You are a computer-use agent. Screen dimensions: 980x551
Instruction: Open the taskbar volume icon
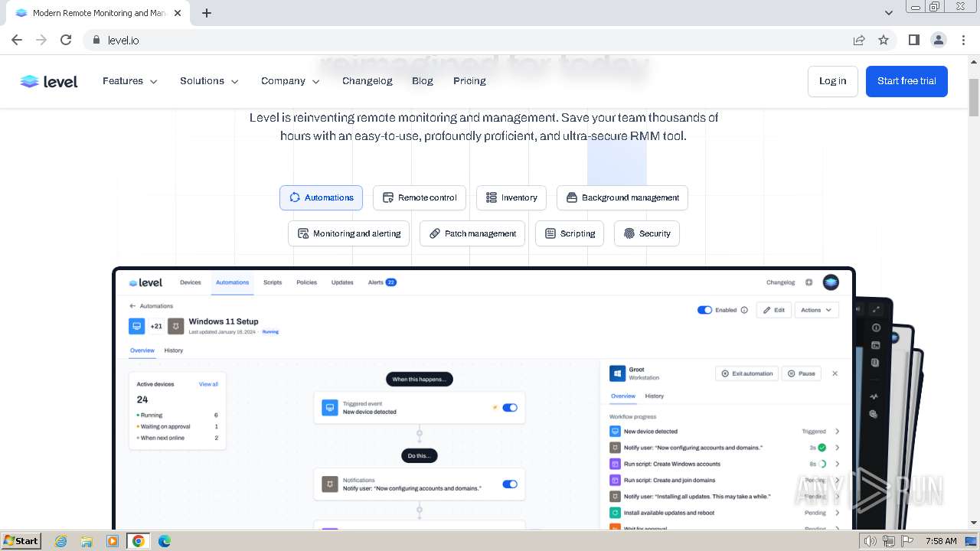coord(871,541)
